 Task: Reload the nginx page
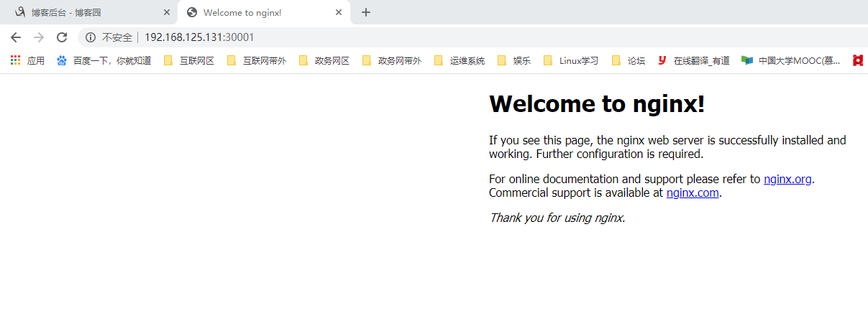(62, 37)
